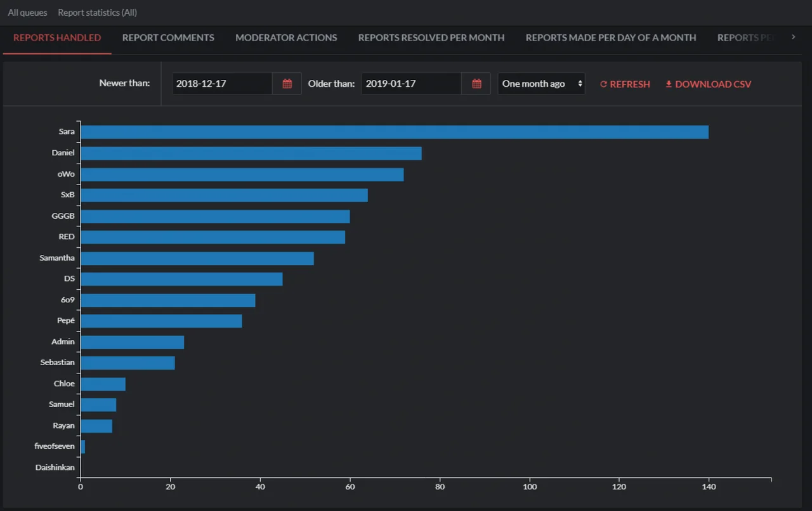The height and width of the screenshot is (511, 812).
Task: Select the Samantha bar in chart
Action: tap(197, 258)
